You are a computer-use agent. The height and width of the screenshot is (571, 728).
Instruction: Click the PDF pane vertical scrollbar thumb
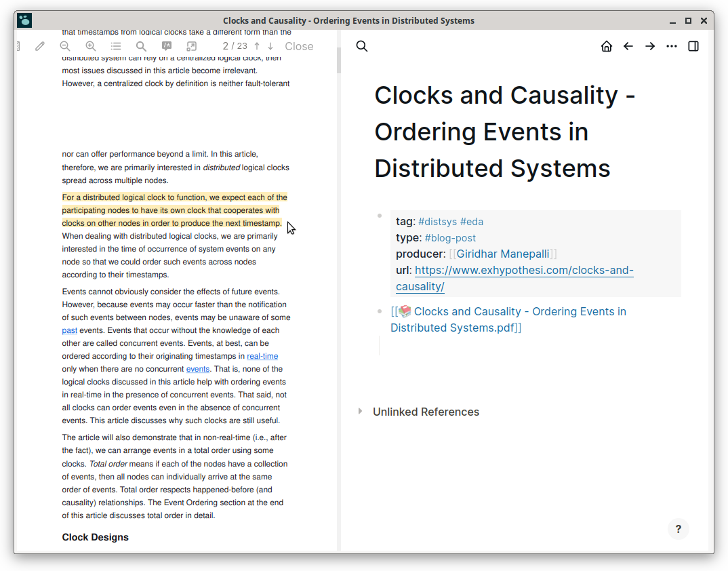point(339,60)
